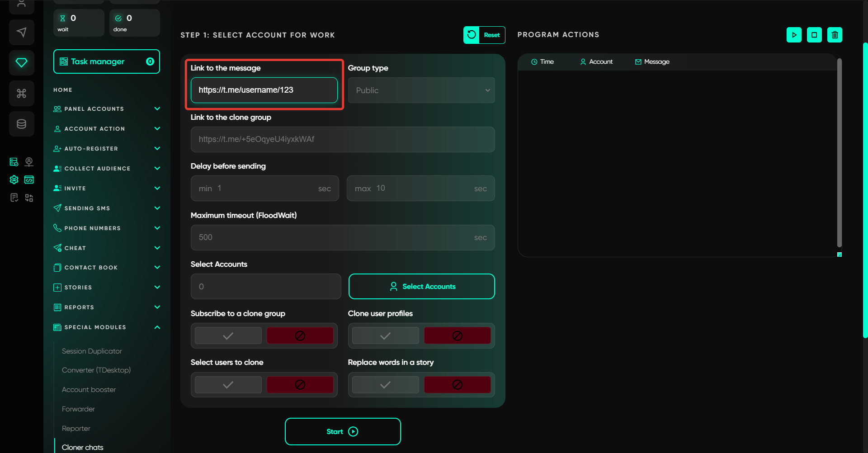The image size is (868, 453).
Task: Click the command symbol icon in sidebar
Action: tap(22, 93)
